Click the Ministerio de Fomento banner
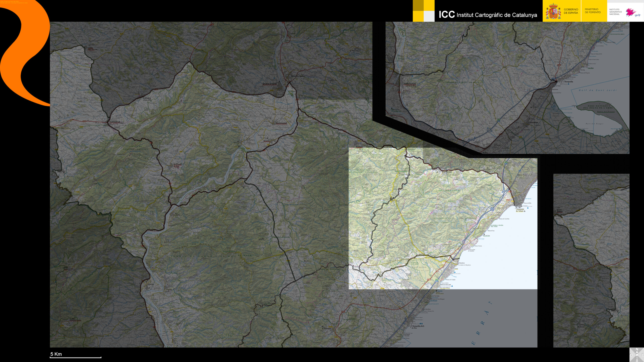 click(593, 11)
